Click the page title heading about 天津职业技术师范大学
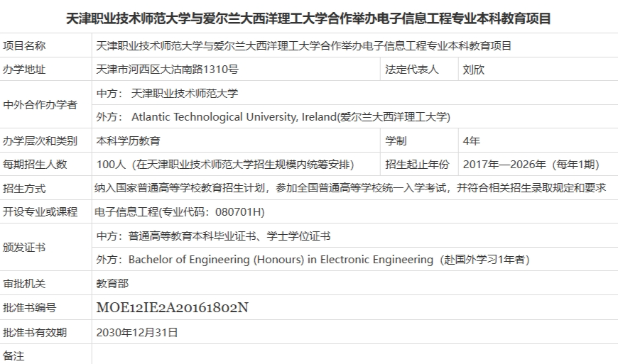The height and width of the screenshot is (364, 618). pos(308,18)
